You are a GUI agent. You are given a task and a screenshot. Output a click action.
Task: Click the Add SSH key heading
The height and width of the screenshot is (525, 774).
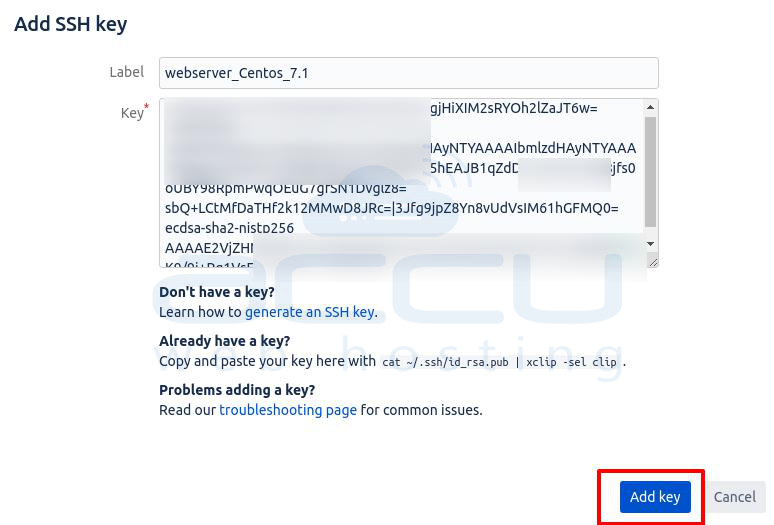point(71,24)
